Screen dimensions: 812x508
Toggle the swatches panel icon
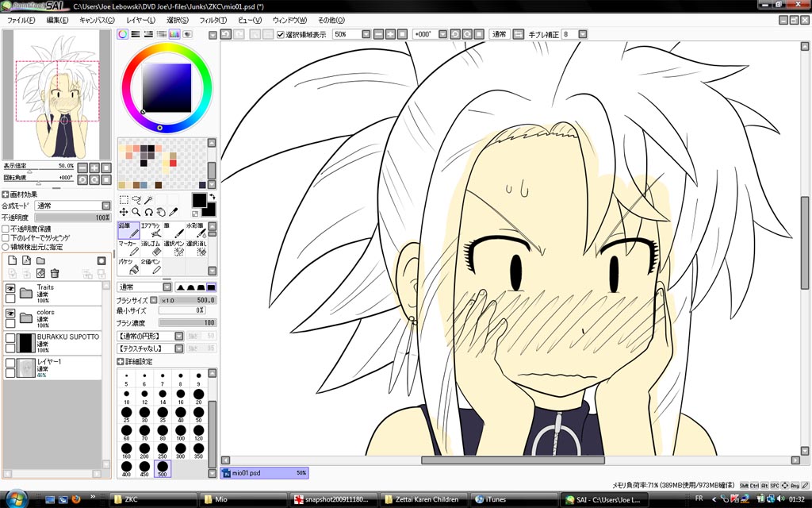click(174, 34)
